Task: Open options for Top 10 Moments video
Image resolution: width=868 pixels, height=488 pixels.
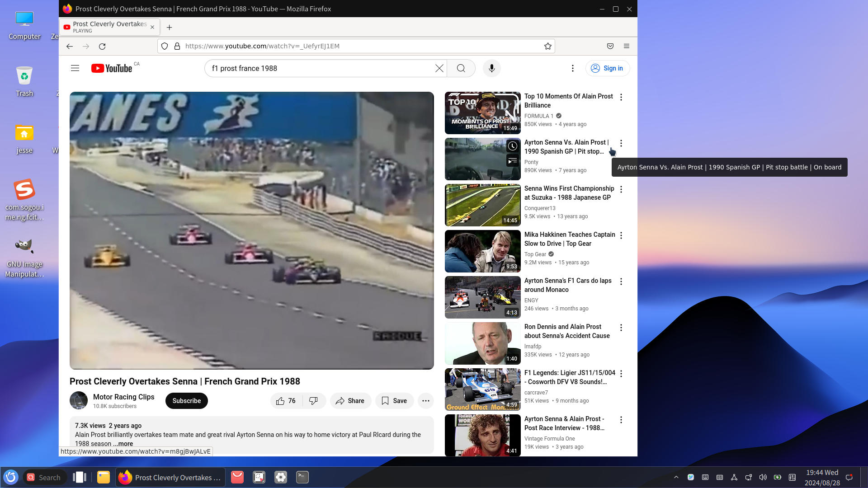Action: point(621,97)
